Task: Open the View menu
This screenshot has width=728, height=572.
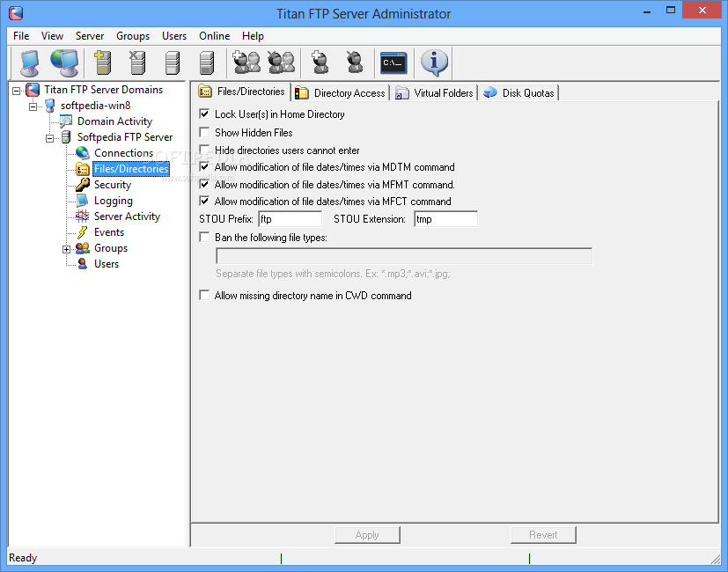Action: pyautogui.click(x=52, y=36)
